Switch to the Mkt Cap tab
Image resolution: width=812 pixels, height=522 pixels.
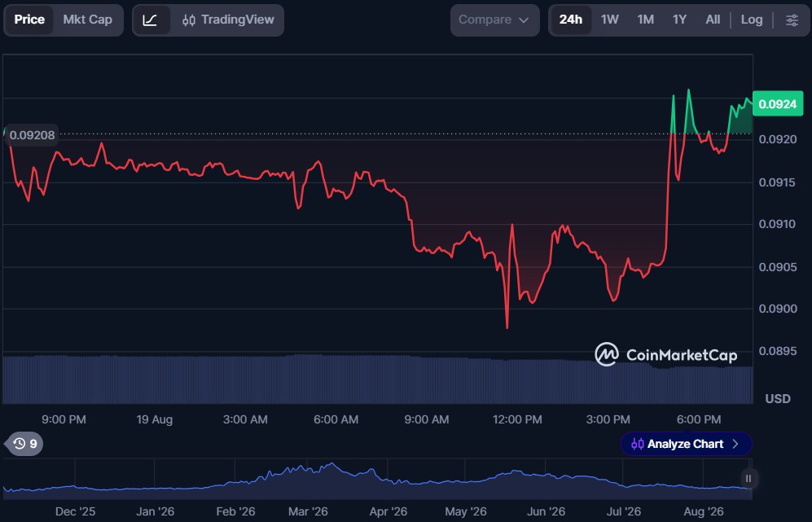tap(87, 20)
